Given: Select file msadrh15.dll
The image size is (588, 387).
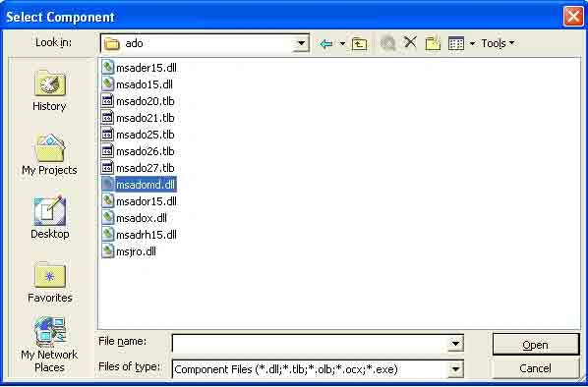Looking at the screenshot, I should tap(139, 235).
